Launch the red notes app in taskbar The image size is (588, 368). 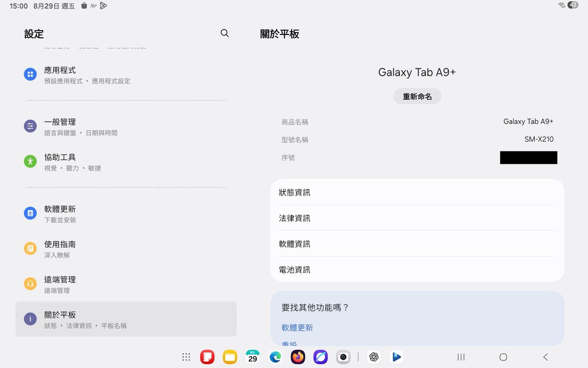[208, 357]
